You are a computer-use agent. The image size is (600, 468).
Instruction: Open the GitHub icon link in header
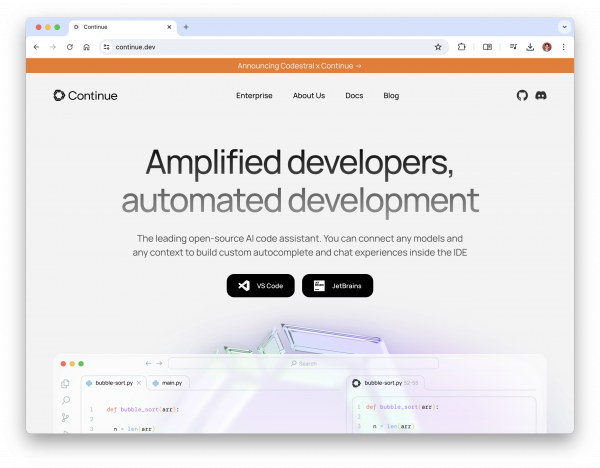pyautogui.click(x=522, y=95)
